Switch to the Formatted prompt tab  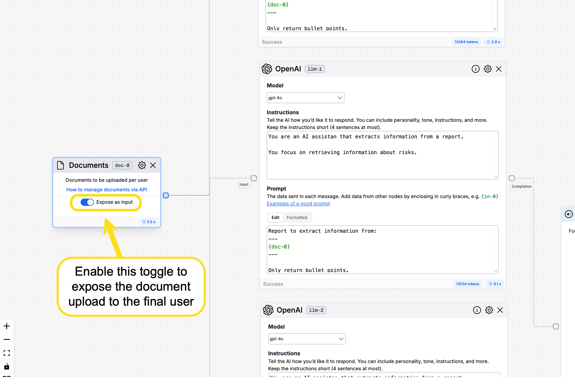pos(297,217)
